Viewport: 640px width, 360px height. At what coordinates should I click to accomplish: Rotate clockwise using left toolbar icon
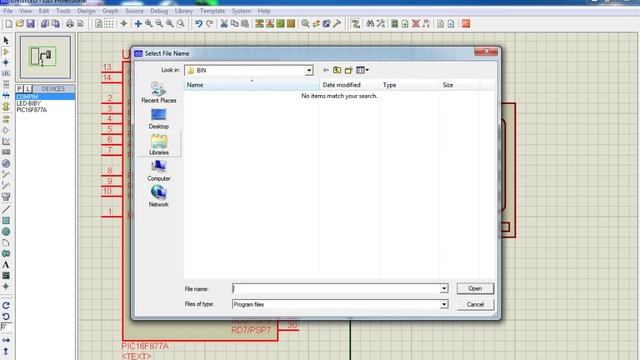[x=6, y=305]
